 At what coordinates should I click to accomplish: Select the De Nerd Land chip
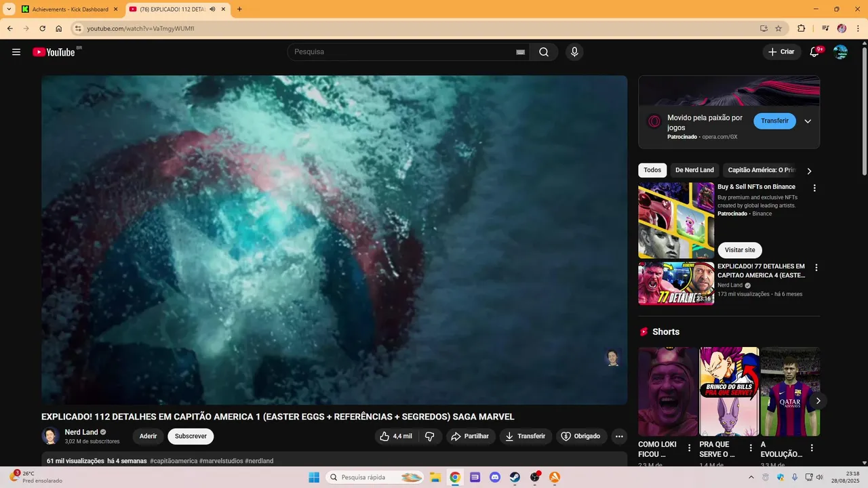pyautogui.click(x=694, y=170)
